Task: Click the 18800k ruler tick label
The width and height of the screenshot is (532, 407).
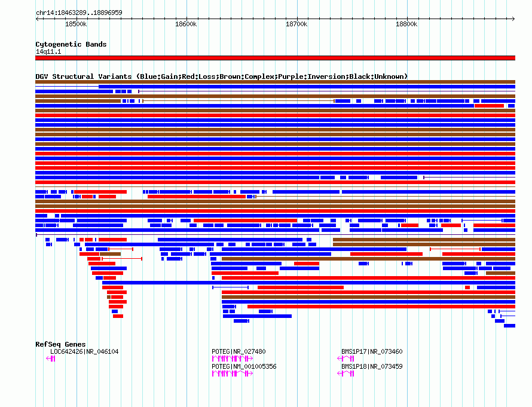Action: point(406,24)
